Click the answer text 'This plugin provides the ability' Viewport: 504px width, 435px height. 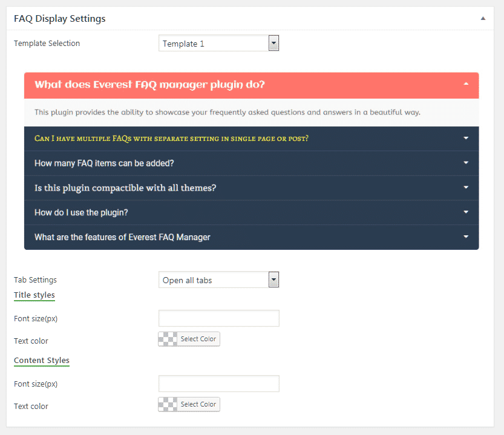tap(227, 112)
